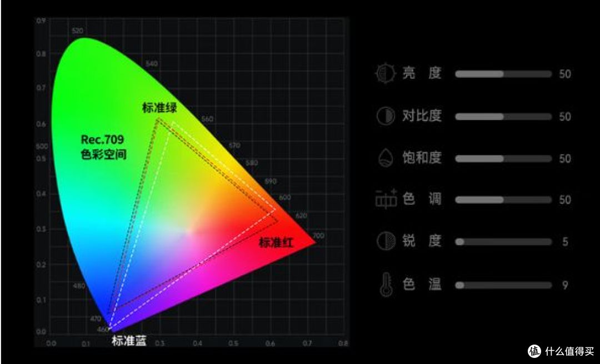600x364 pixels.
Task: Adjust the 饱和度 saturation slider
Action: point(503,158)
